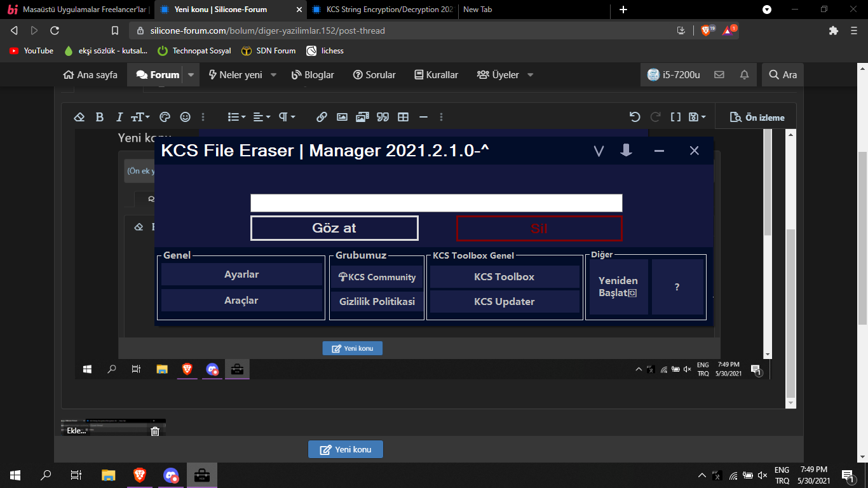Open the Brave Shields lion icon
Viewport: 868px width, 488px height.
point(707,30)
